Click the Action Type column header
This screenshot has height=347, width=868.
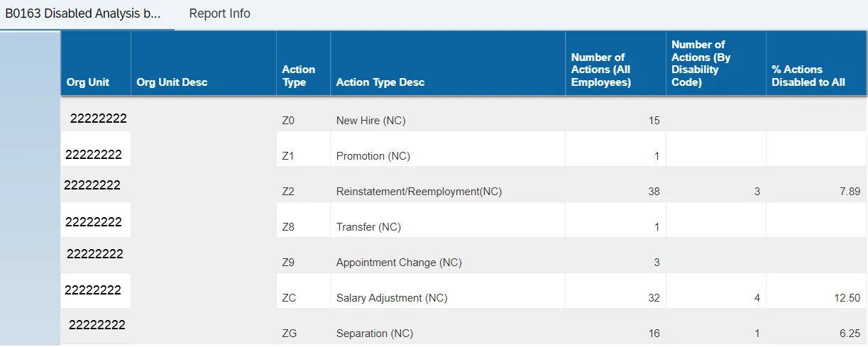(x=298, y=75)
